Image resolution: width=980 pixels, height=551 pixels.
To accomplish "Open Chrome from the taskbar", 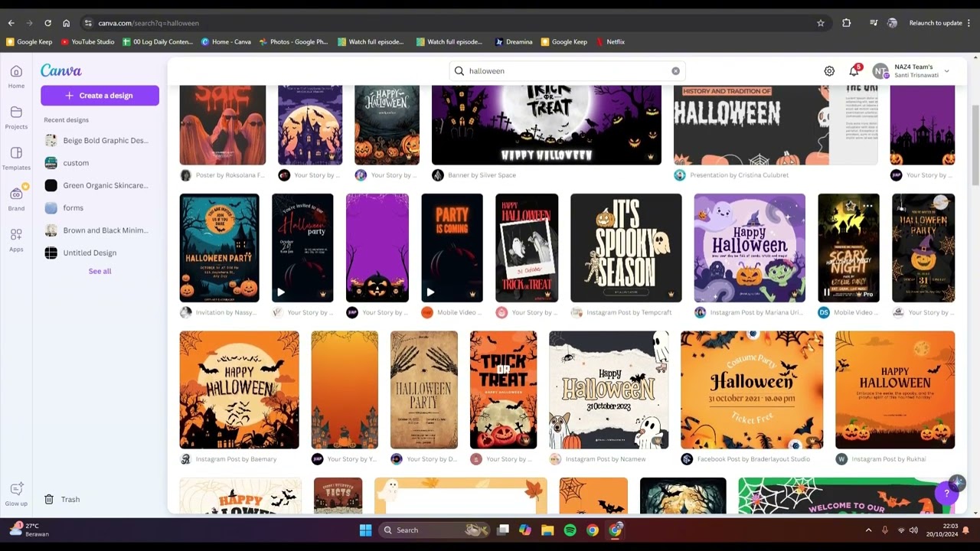I will coord(593,530).
